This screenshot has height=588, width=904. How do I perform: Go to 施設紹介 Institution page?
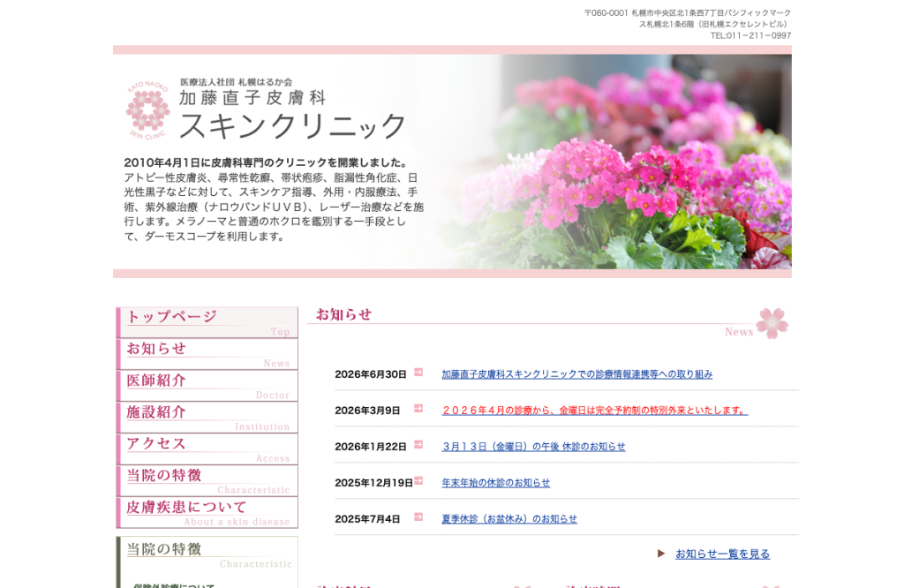click(x=207, y=418)
